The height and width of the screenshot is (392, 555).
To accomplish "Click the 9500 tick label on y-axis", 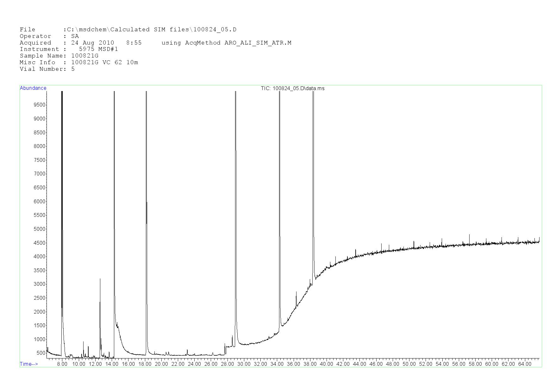I will point(40,105).
